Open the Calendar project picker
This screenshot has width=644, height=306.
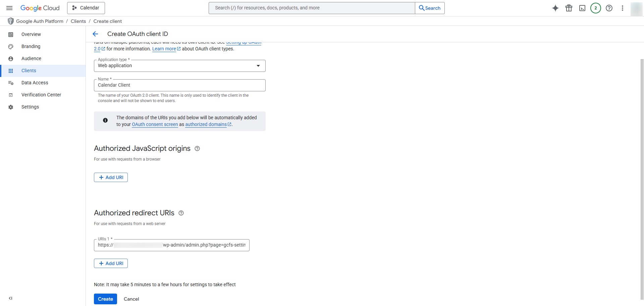86,8
